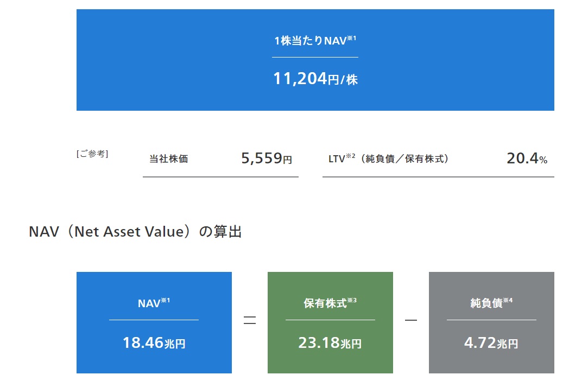Click the minus sign before 純負債 box
588x381 pixels.
click(x=411, y=321)
